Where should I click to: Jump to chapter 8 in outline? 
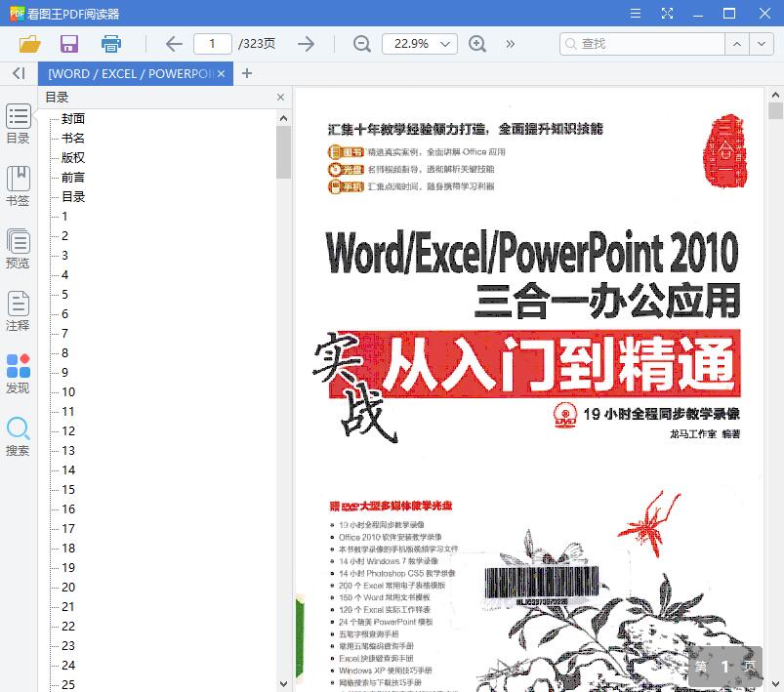65,352
